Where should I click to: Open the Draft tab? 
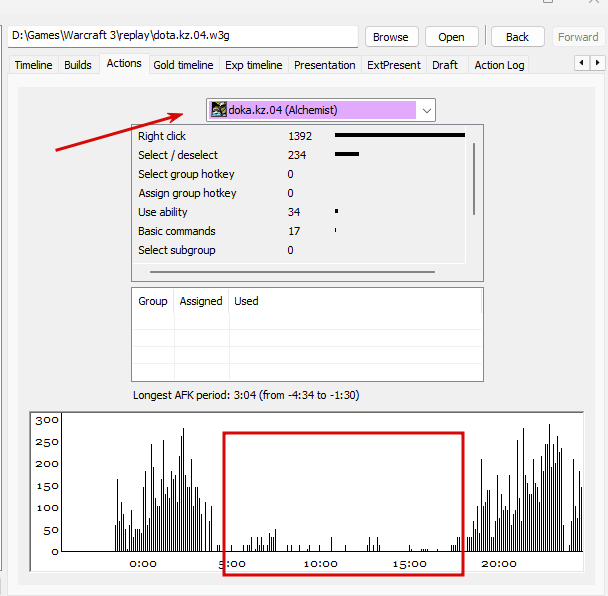coord(445,65)
